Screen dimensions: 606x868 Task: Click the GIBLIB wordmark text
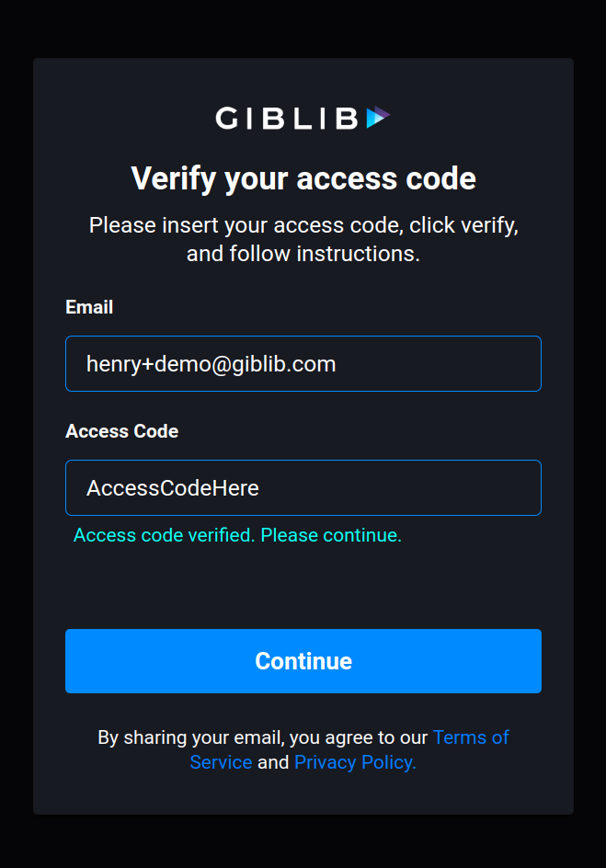[286, 118]
